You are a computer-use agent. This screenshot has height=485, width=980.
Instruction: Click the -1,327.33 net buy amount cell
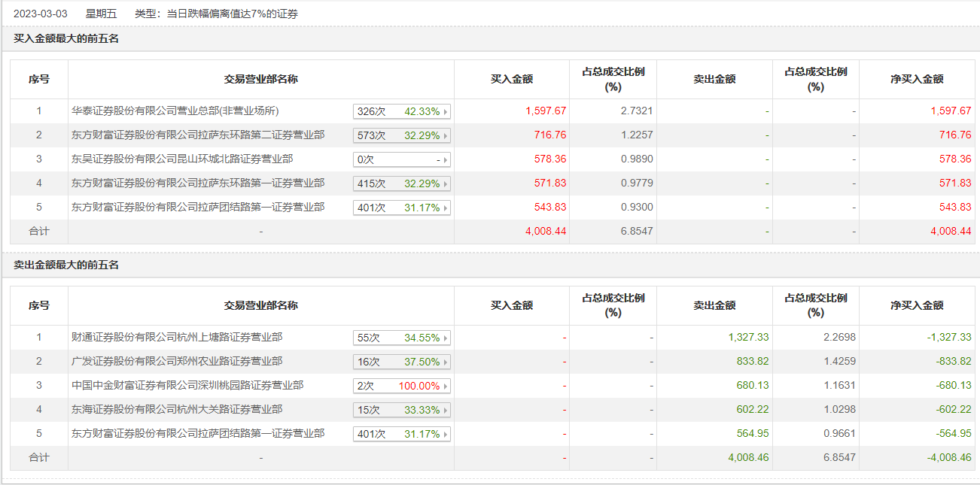pyautogui.click(x=948, y=338)
